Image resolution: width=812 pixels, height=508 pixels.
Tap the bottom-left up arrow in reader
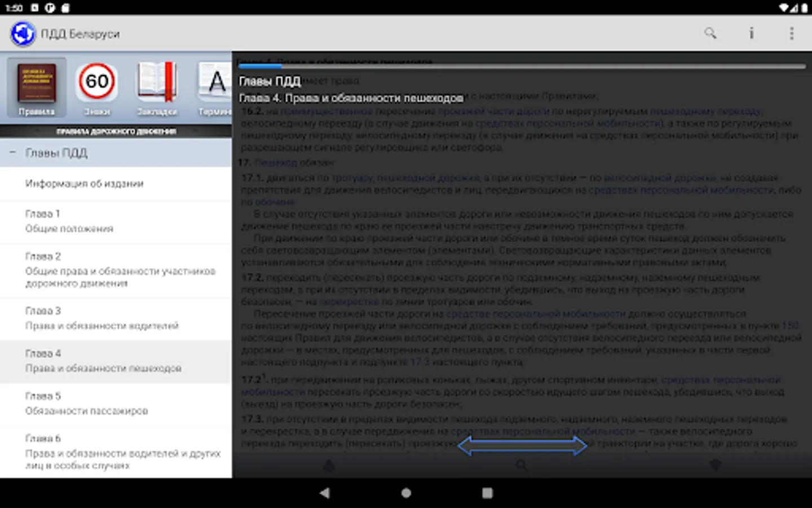click(329, 466)
